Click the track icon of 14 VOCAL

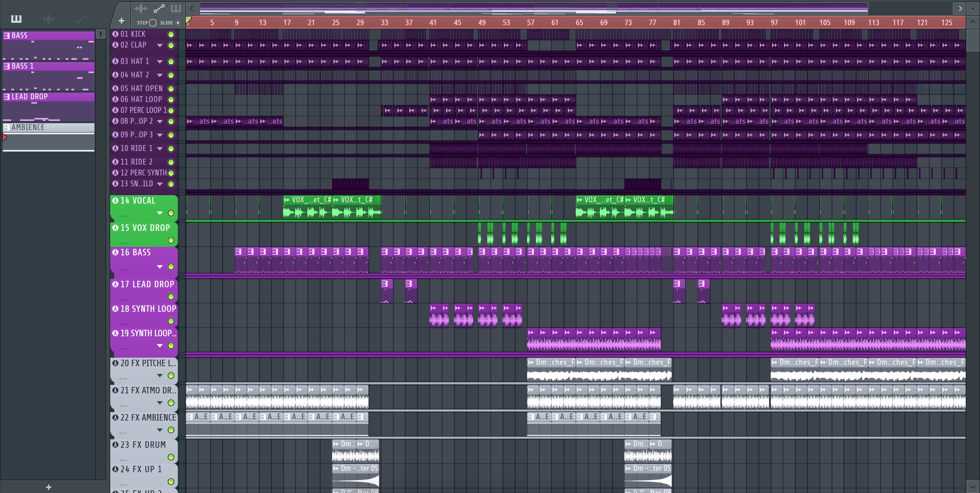point(116,201)
